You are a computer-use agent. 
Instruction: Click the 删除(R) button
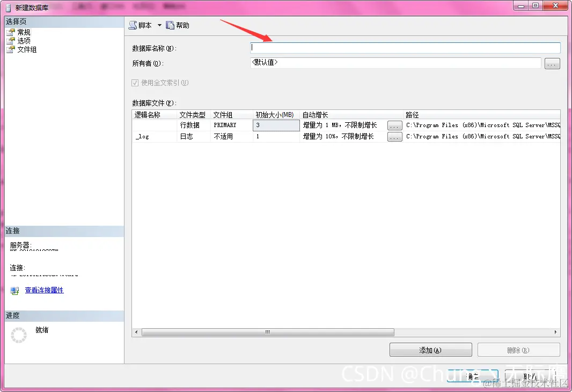(518, 350)
